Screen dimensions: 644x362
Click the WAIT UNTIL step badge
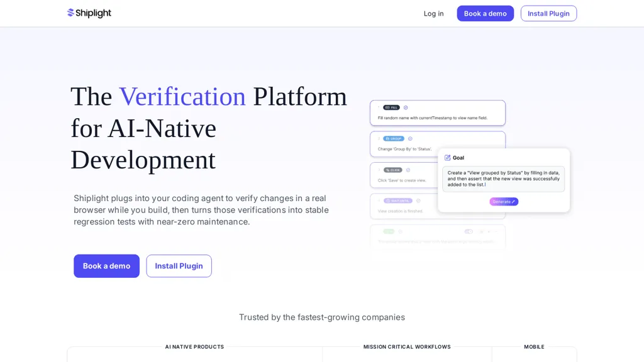point(397,200)
